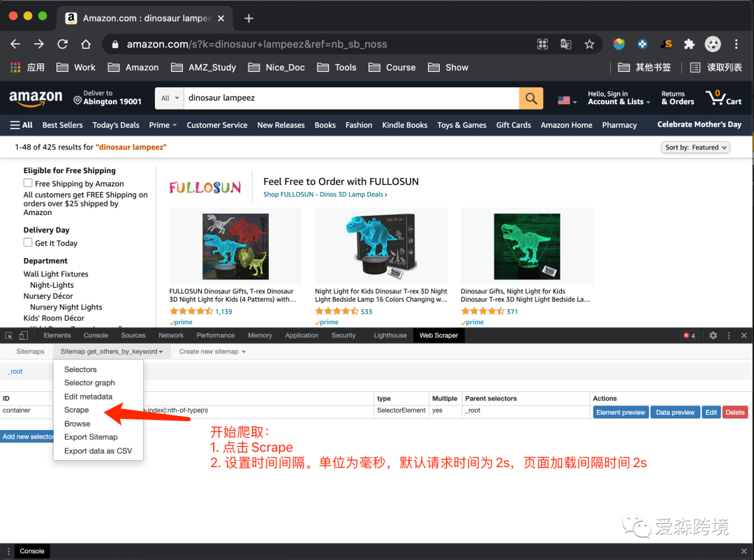754x560 pixels.
Task: Open the Google Translate icon in address bar
Action: [x=566, y=44]
